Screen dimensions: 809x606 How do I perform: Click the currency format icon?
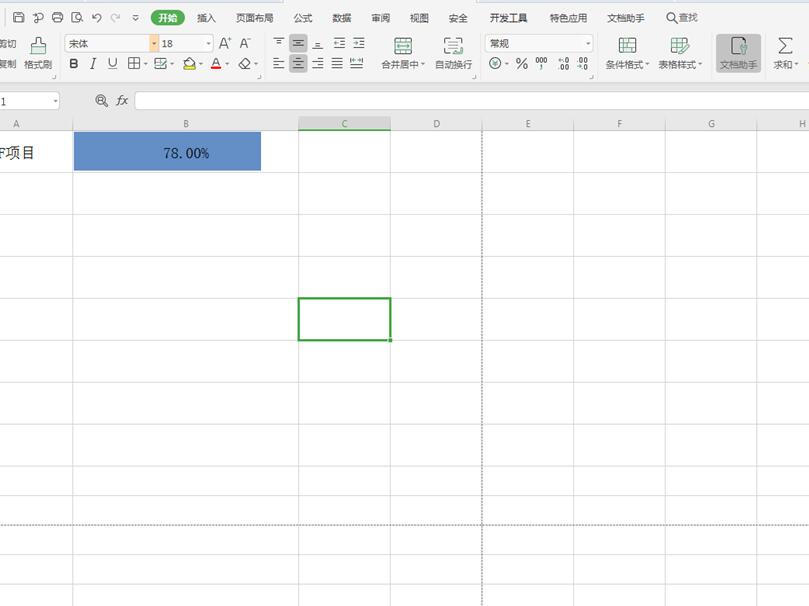[495, 63]
